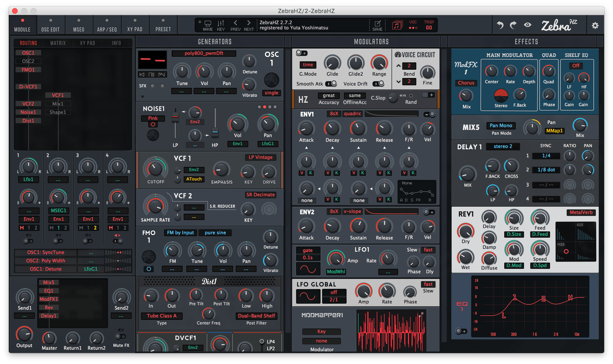Open the KEY settings icon
The height and width of the screenshot is (364, 613).
click(x=221, y=23)
